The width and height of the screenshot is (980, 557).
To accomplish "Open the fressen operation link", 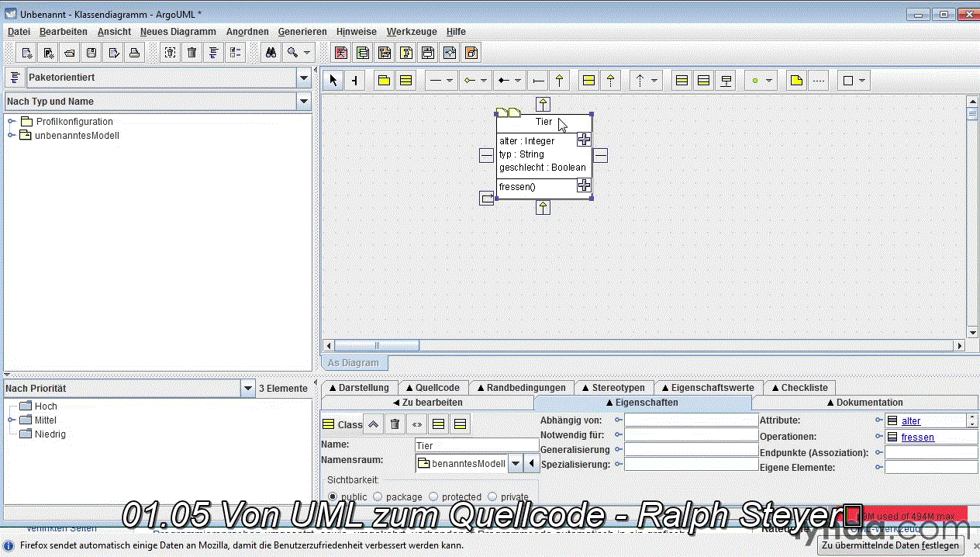I will point(918,438).
